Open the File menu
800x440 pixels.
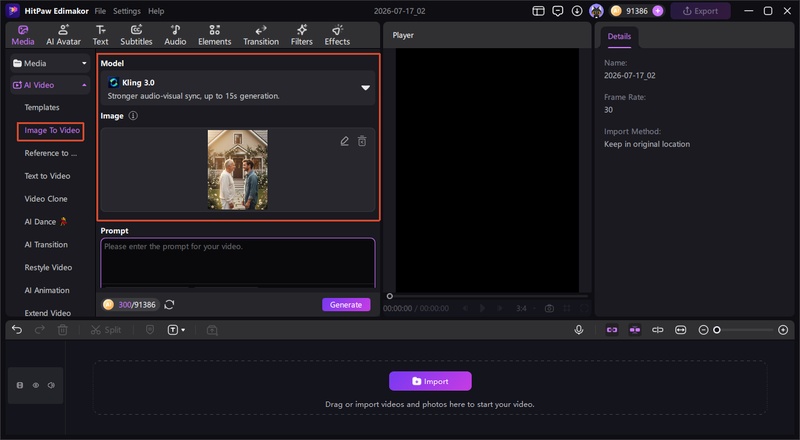[101, 11]
